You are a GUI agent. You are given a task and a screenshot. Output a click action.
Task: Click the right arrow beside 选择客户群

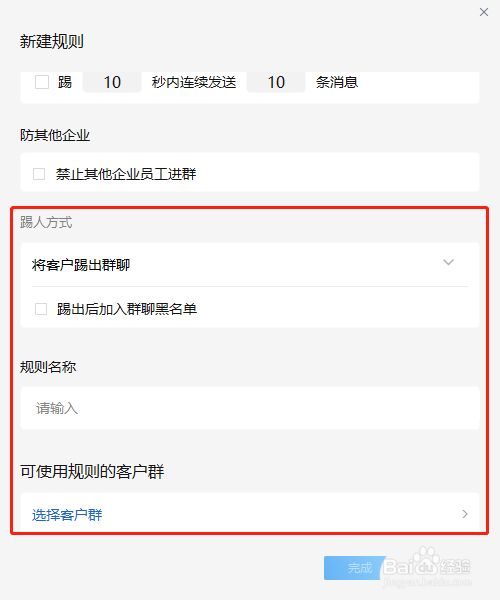[465, 514]
